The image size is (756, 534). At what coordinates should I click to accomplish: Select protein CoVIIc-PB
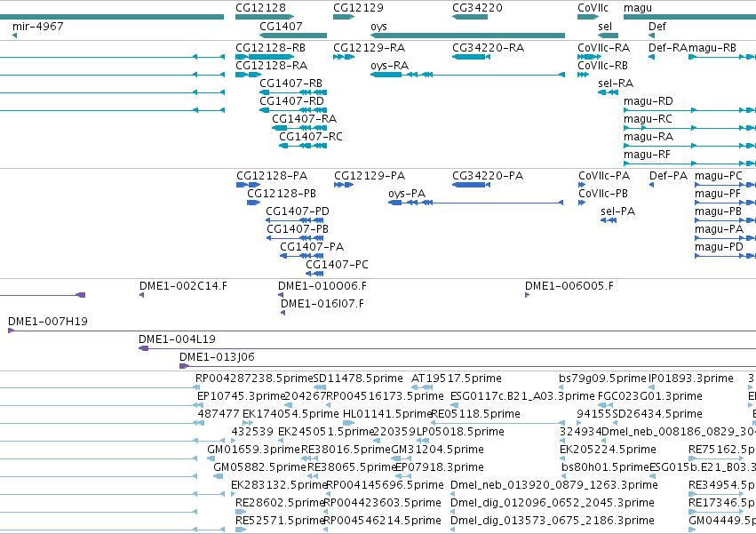tap(582, 203)
